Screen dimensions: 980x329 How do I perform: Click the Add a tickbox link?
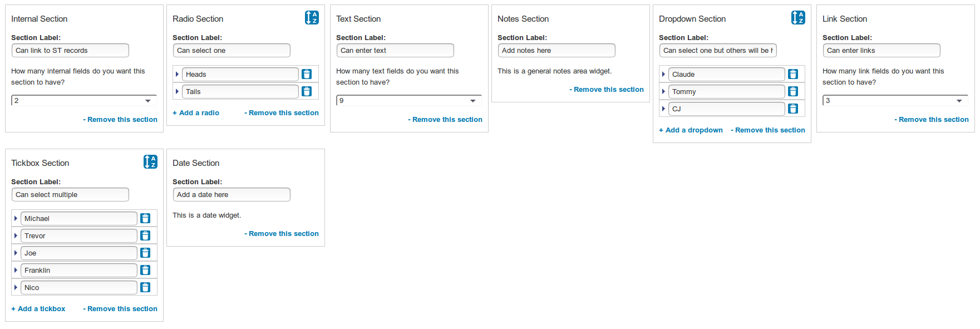coord(38,309)
